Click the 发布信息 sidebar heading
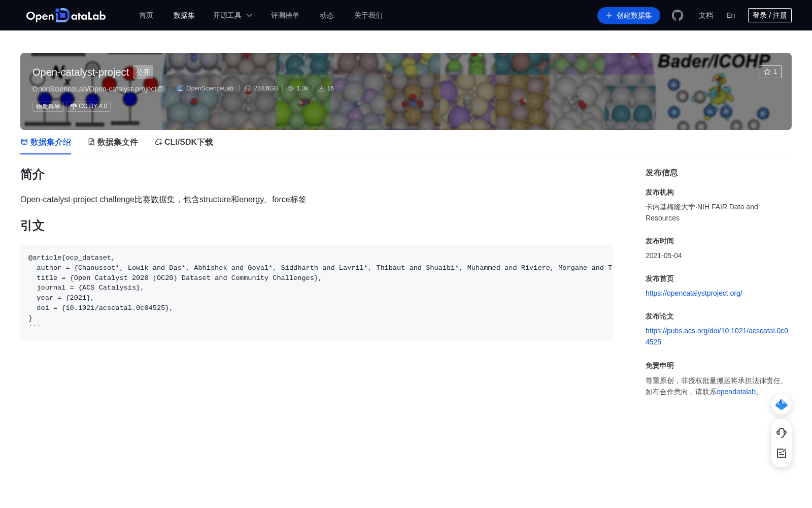The image size is (812, 508). click(x=662, y=173)
